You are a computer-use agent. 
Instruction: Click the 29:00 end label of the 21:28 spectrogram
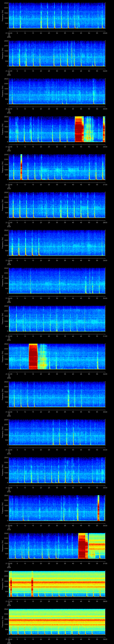(105, 260)
